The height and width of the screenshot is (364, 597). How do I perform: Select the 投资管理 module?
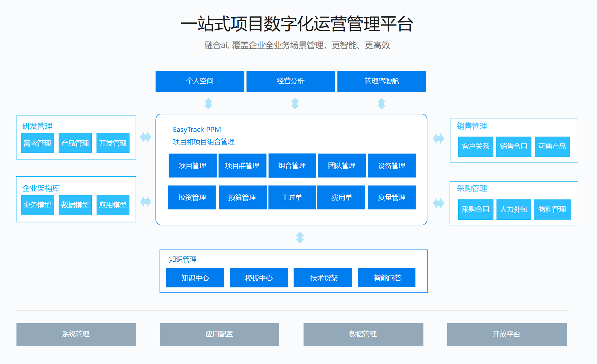[x=192, y=197]
